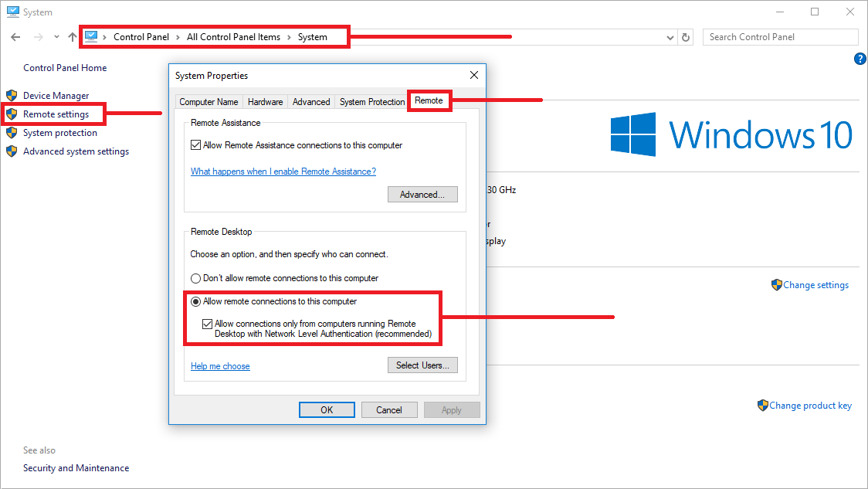This screenshot has width=868, height=489.
Task: Click Control Panel in the breadcrumb path
Action: pyautogui.click(x=141, y=37)
